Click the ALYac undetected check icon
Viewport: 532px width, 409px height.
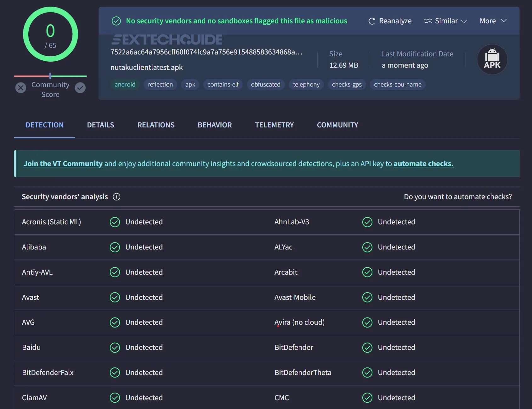tap(367, 247)
